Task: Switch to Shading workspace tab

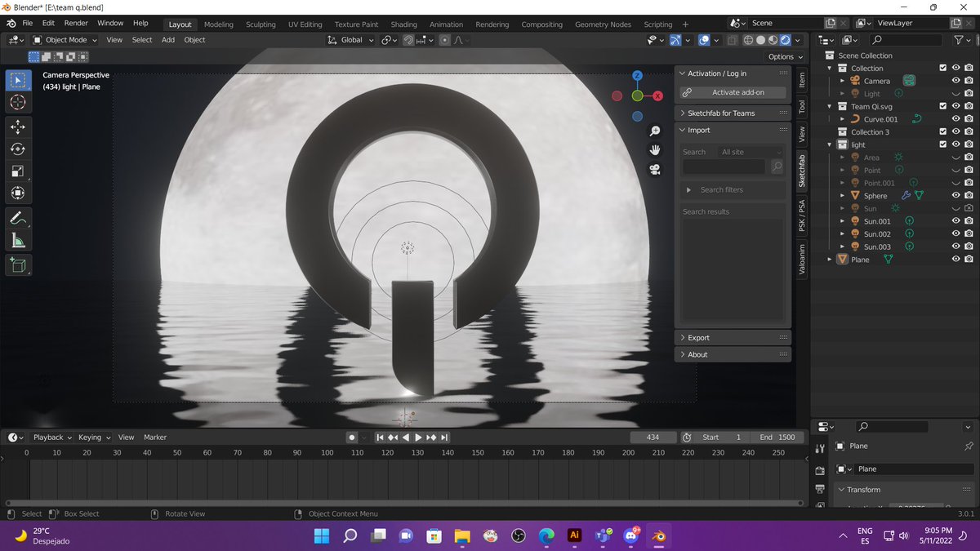Action: point(403,24)
